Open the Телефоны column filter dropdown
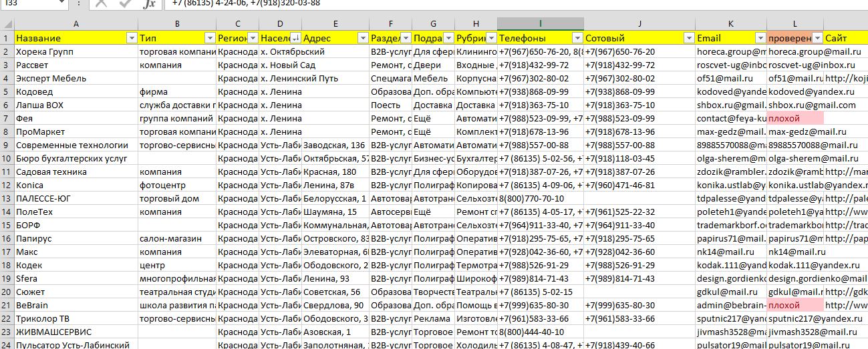Image resolution: width=868 pixels, height=349 pixels. point(577,38)
